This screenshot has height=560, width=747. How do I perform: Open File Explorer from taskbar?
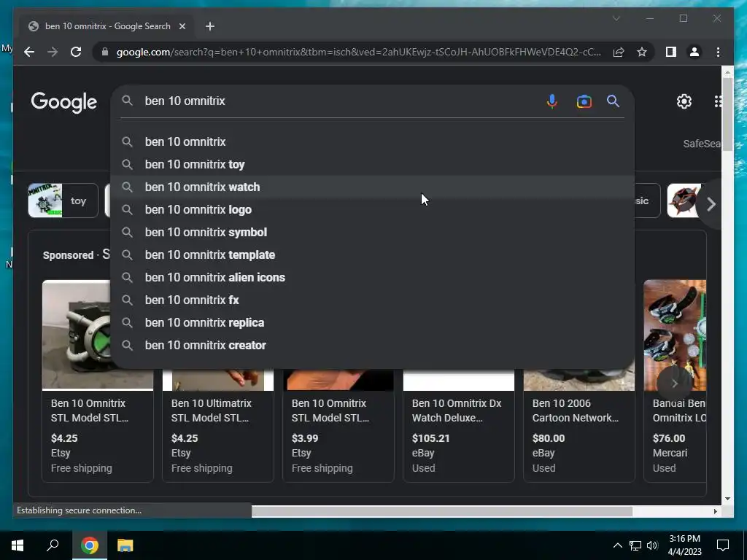click(x=125, y=545)
